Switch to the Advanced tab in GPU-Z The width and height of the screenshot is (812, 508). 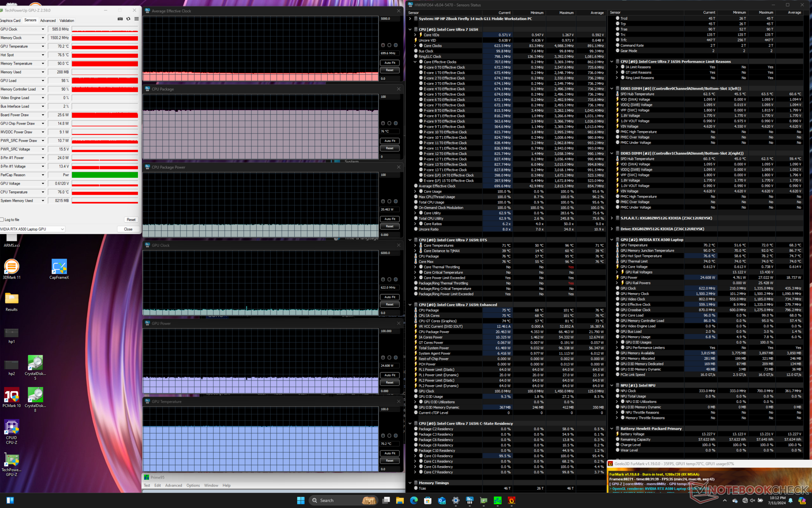[48, 20]
